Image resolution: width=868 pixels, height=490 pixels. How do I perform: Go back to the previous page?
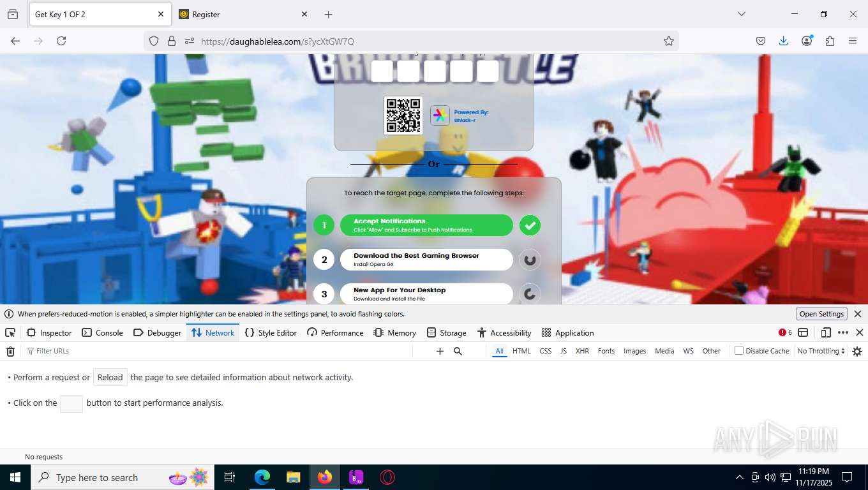(x=15, y=41)
